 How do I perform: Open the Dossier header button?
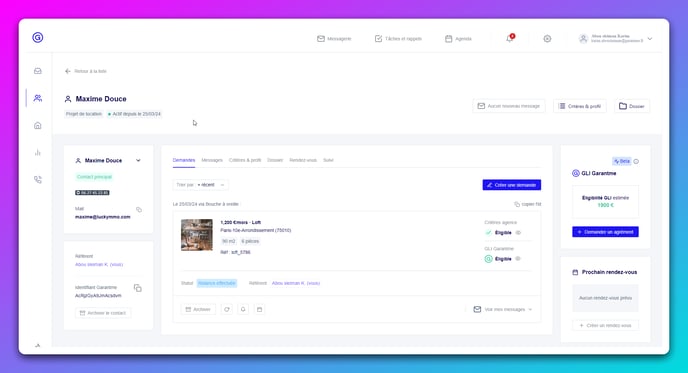click(x=632, y=106)
